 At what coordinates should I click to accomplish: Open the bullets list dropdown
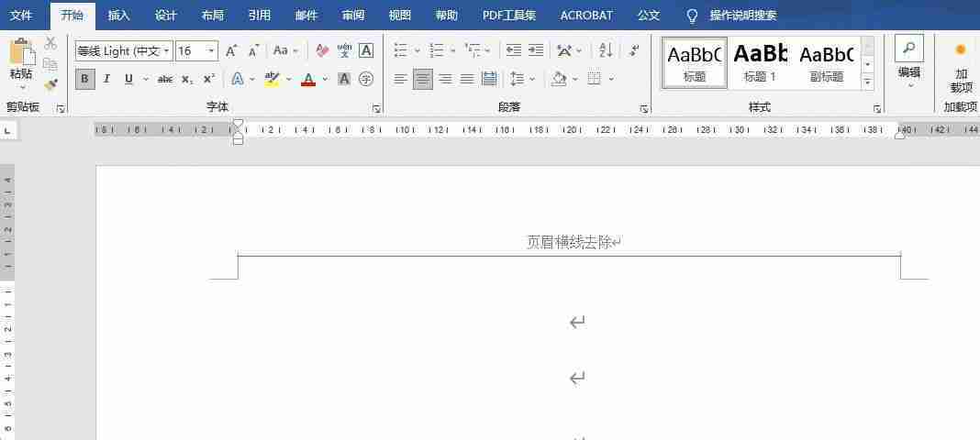coord(417,50)
